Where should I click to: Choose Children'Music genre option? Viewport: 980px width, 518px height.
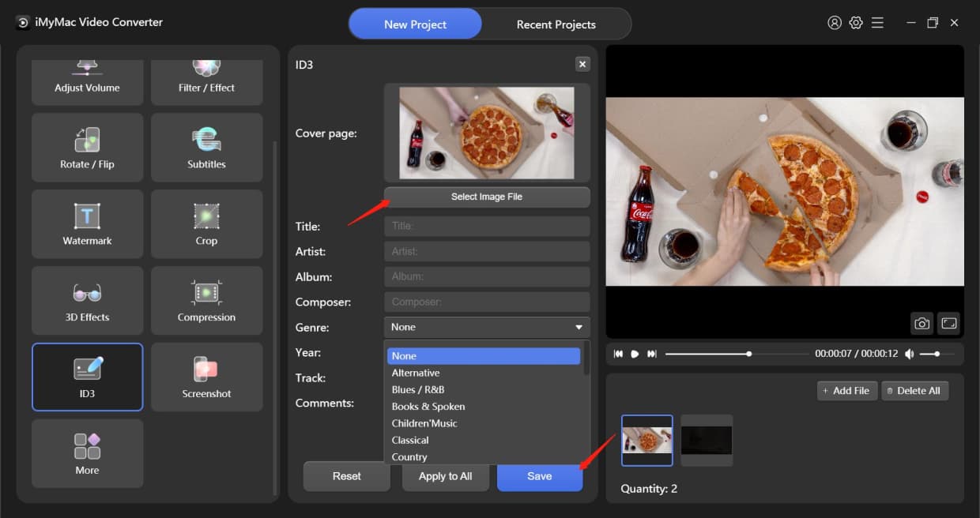coord(484,423)
